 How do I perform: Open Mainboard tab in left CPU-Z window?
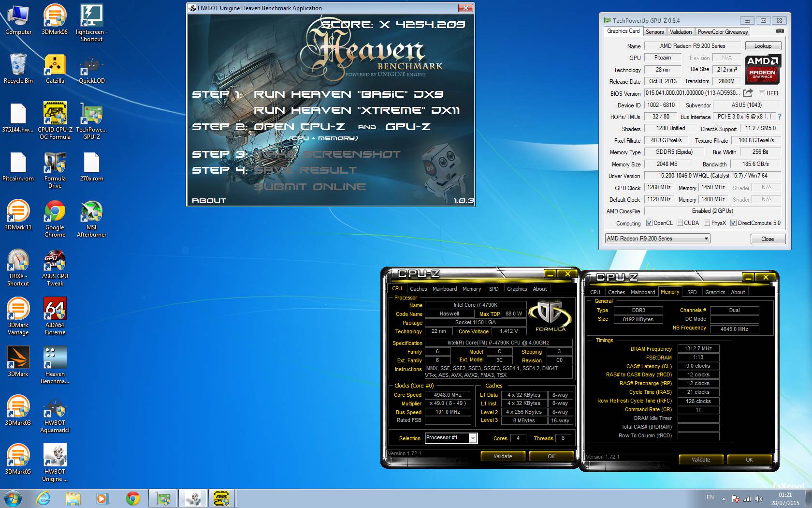click(x=445, y=289)
